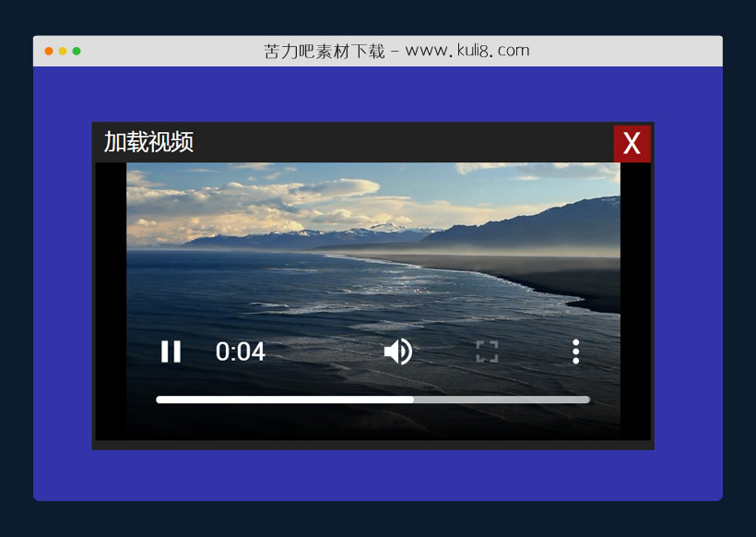Click the black letterbox bar right of video
Image resolution: width=756 pixels, height=537 pixels.
tap(635, 295)
